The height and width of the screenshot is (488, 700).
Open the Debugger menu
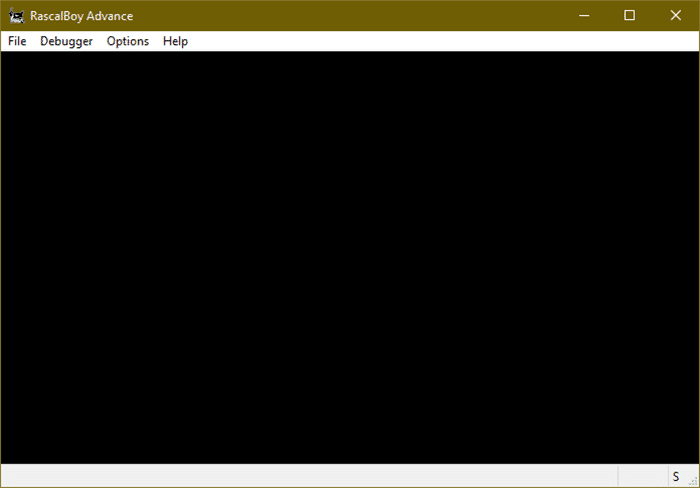(x=66, y=41)
